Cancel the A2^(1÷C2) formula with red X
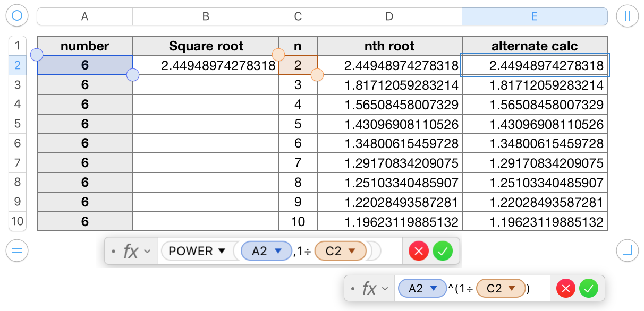 tap(566, 289)
